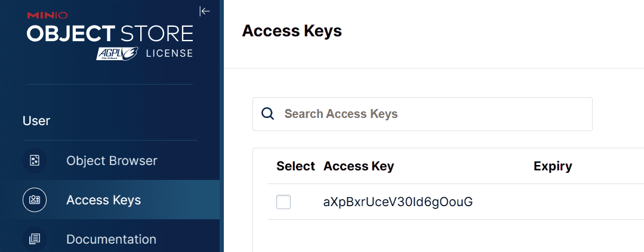Select the Access Keys menu label
The width and height of the screenshot is (644, 252).
pos(103,200)
